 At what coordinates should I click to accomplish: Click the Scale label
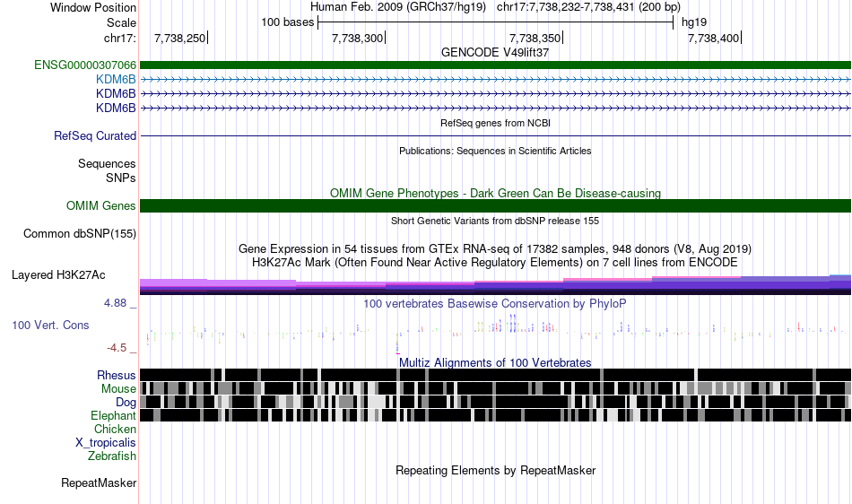tap(121, 22)
